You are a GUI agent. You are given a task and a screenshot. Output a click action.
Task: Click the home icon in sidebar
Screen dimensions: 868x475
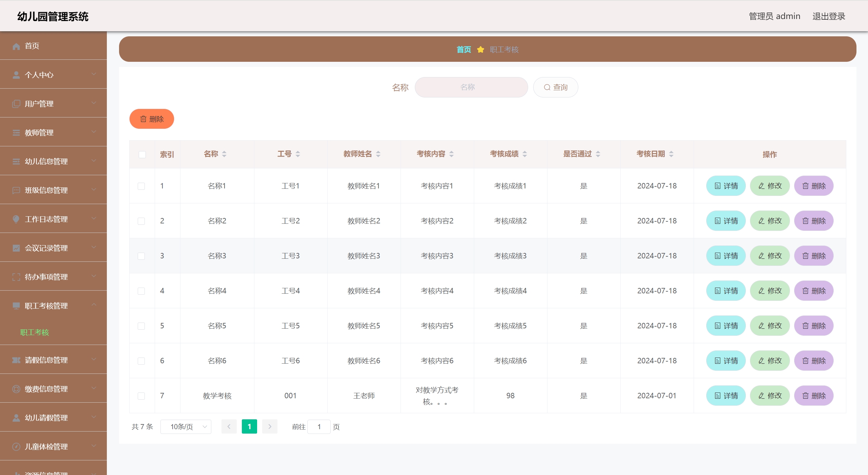[x=16, y=46]
